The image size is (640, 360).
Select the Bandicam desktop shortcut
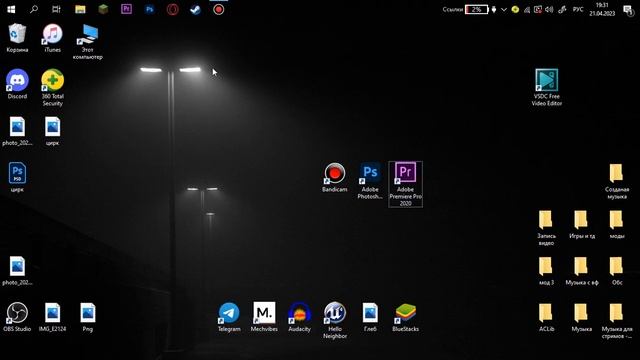click(335, 178)
